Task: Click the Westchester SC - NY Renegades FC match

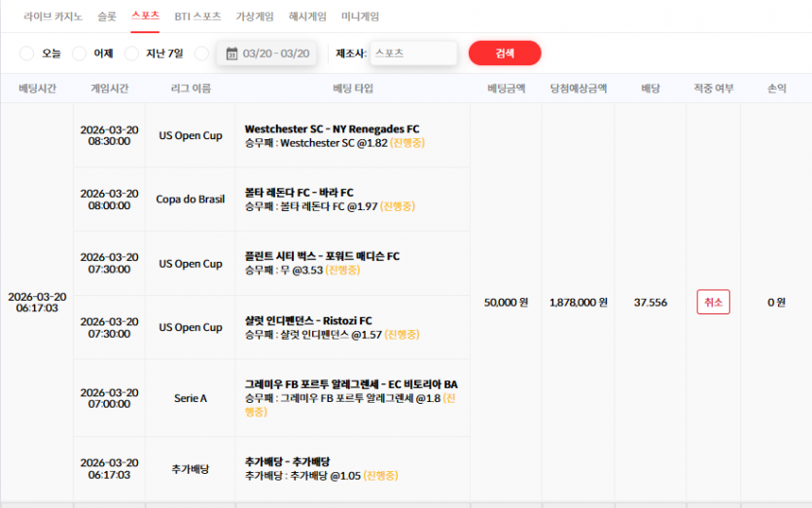Action: [x=332, y=128]
